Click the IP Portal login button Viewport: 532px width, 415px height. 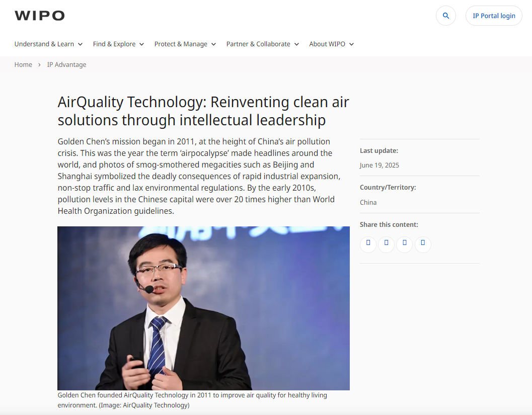[494, 16]
